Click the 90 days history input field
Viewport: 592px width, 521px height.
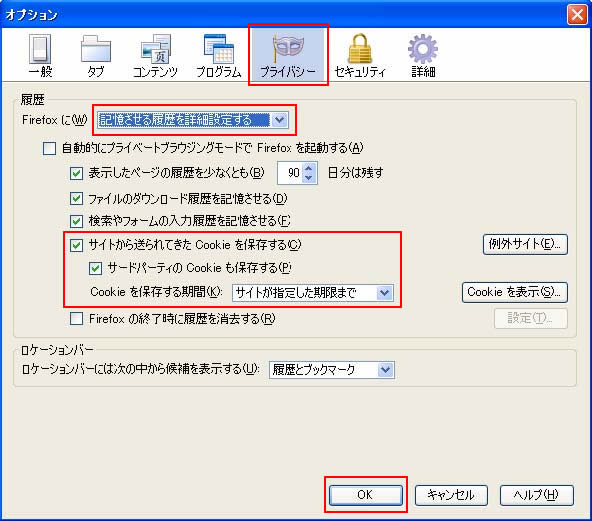[x=291, y=173]
